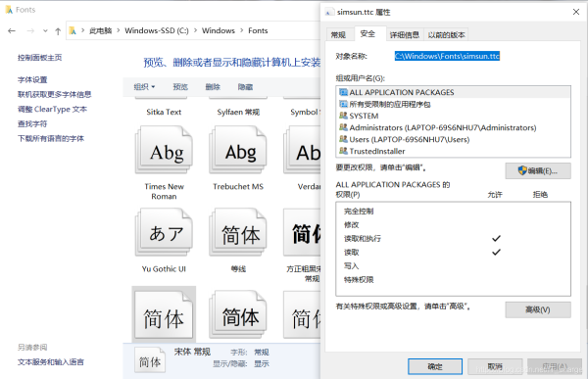Switch to the 安全 tab
The width and height of the screenshot is (588, 379).
tap(367, 33)
